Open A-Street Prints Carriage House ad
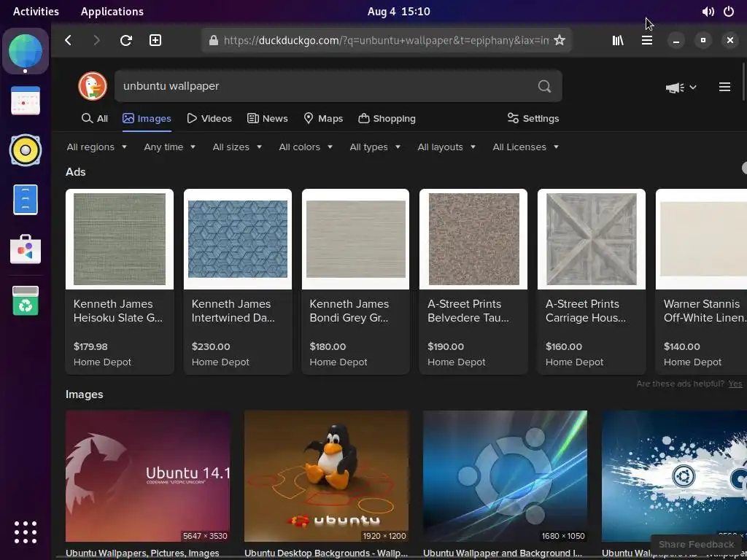This screenshot has height=560, width=747. tap(592, 281)
